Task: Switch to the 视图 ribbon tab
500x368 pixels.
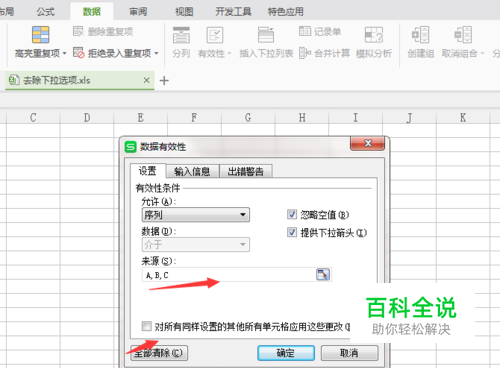Action: coord(184,12)
